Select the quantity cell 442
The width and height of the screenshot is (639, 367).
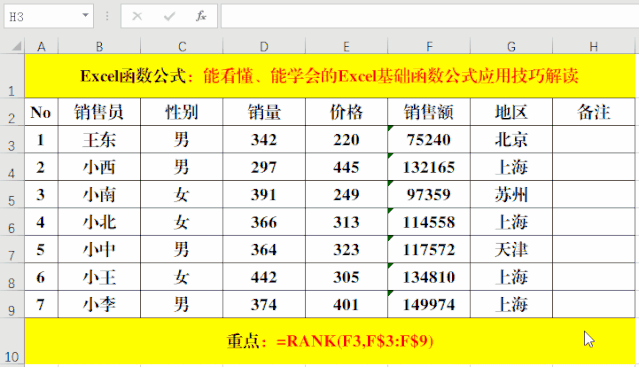click(264, 277)
